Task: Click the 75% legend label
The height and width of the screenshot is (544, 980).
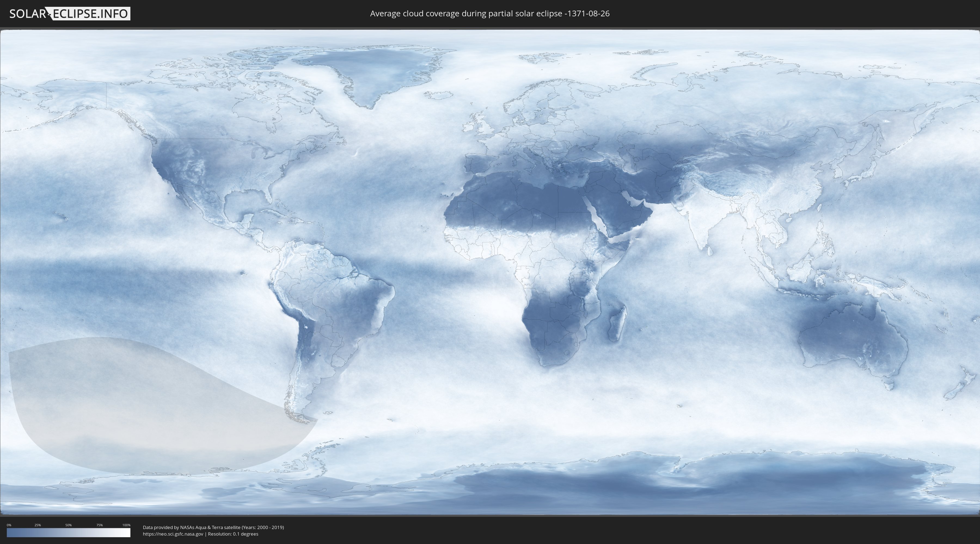Action: [x=99, y=525]
